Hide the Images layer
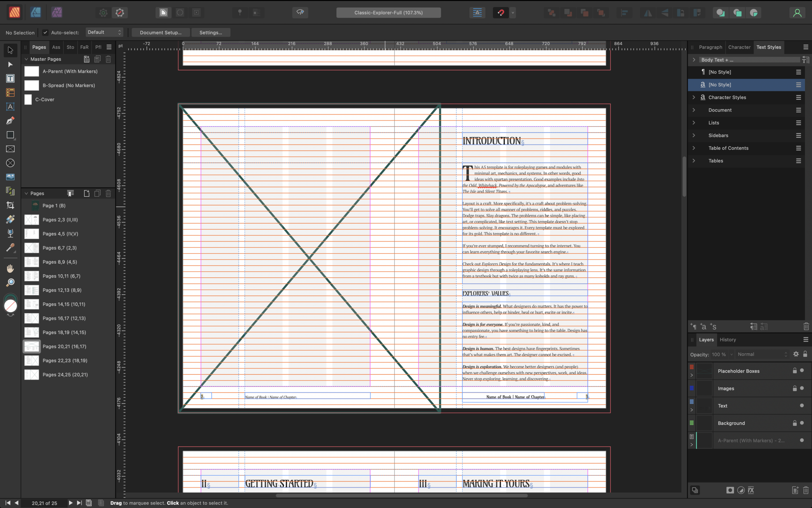The width and height of the screenshot is (812, 508). click(x=802, y=388)
